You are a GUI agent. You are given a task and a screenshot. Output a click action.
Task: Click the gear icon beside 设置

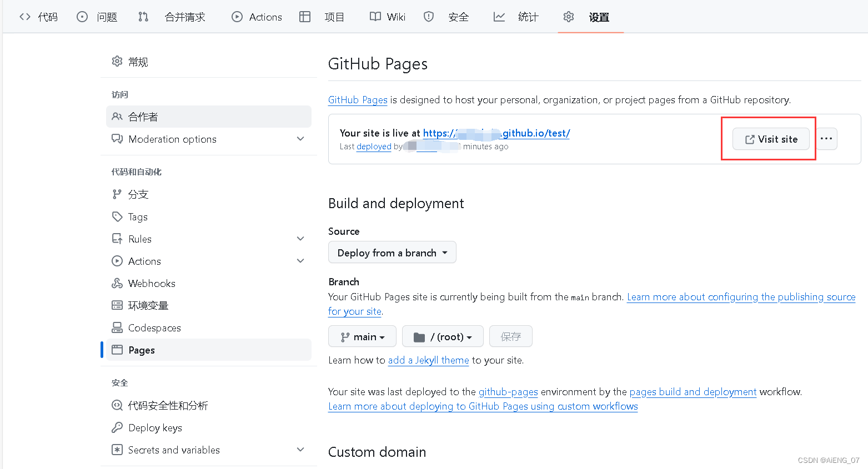click(569, 17)
